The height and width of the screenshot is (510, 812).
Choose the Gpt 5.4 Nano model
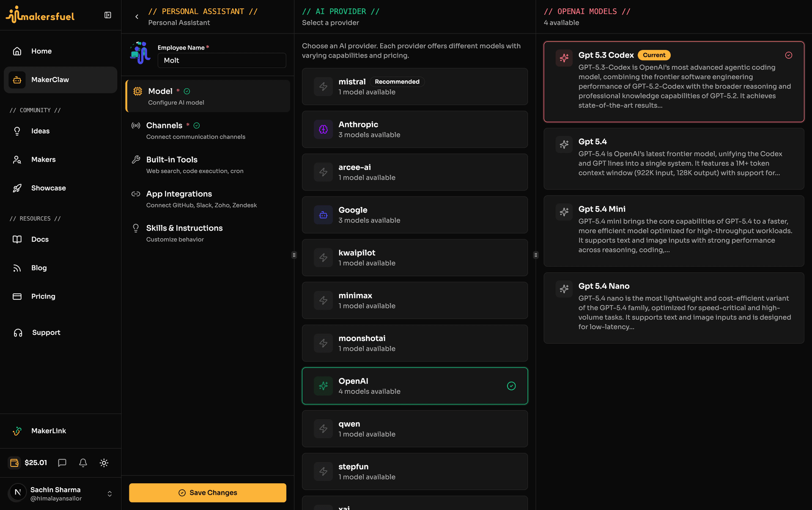(674, 308)
